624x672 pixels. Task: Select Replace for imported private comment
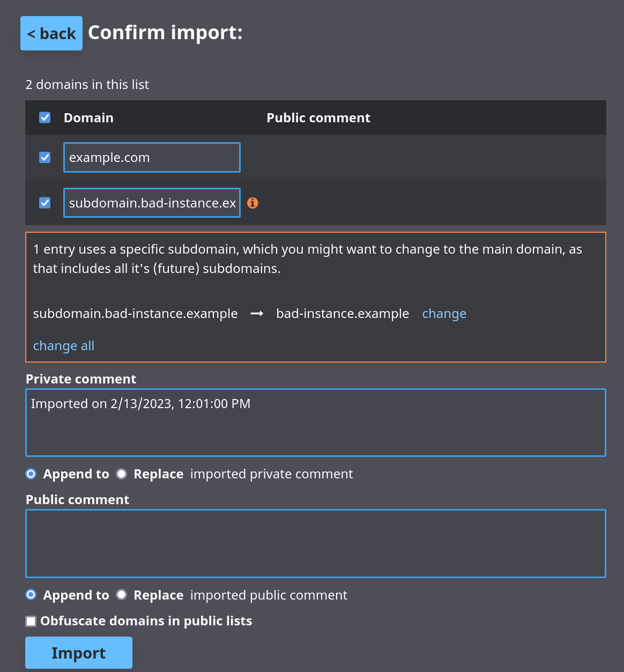(x=121, y=474)
